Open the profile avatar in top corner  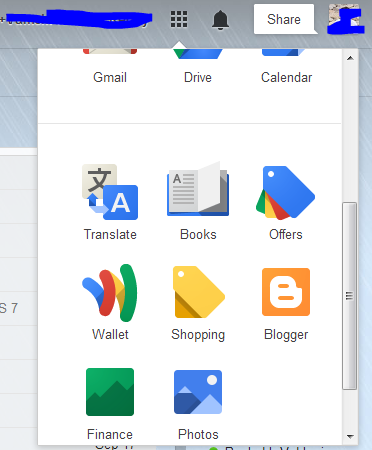345,18
